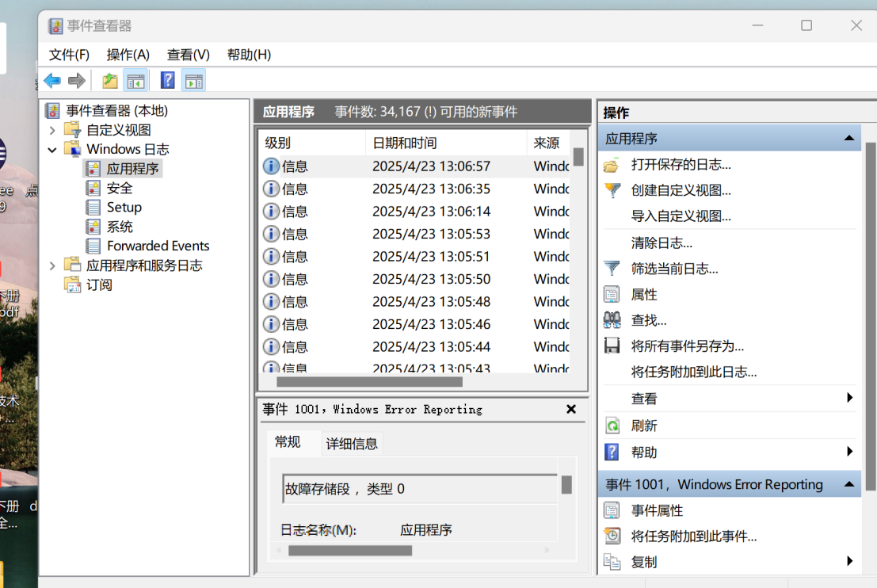The width and height of the screenshot is (877, 588).
Task: Select the event logged at 13:06:14
Action: tap(415, 212)
